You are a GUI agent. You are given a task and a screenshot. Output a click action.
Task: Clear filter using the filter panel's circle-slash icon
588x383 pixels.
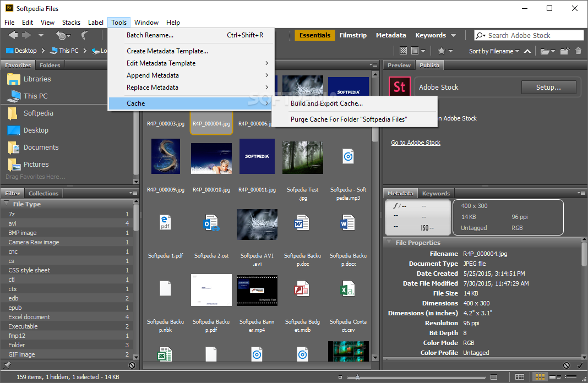click(x=132, y=365)
